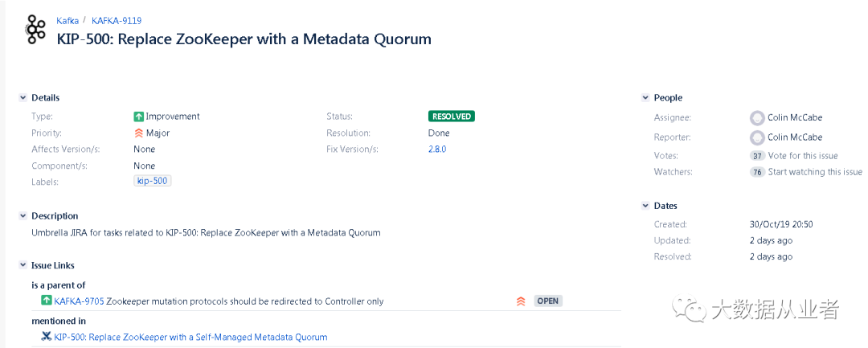Image resolution: width=868 pixels, height=348 pixels.
Task: Click the assignee Colin McCabe avatar
Action: point(756,117)
